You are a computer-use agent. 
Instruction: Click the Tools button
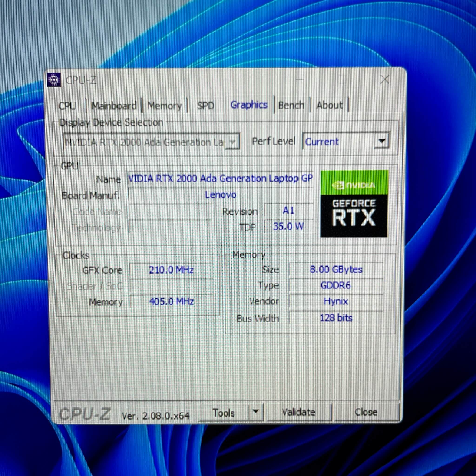click(224, 413)
